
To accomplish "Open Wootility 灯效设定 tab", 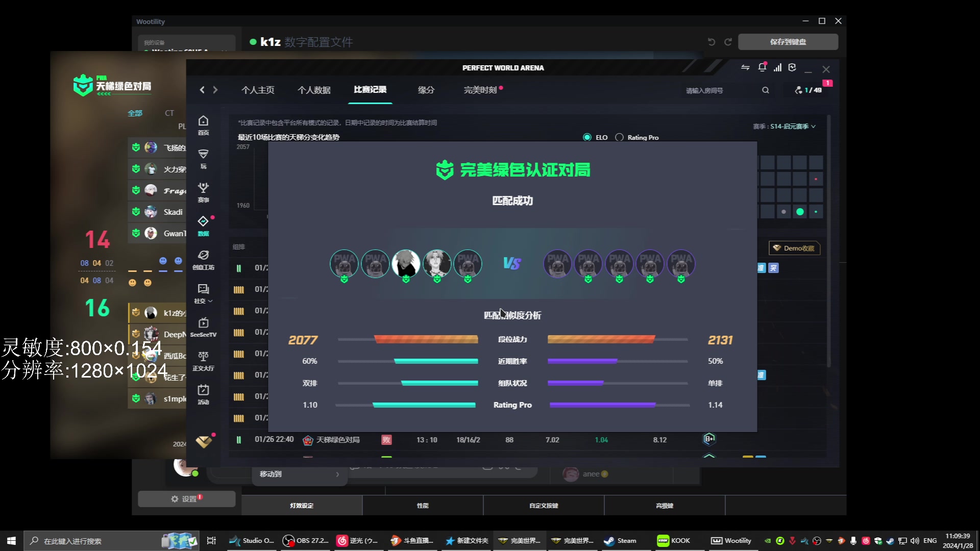I will click(x=302, y=506).
